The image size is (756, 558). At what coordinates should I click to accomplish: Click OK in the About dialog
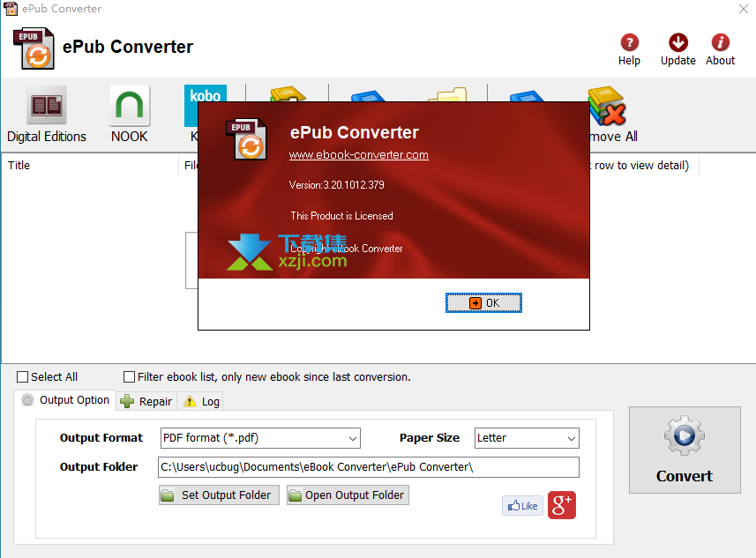483,302
